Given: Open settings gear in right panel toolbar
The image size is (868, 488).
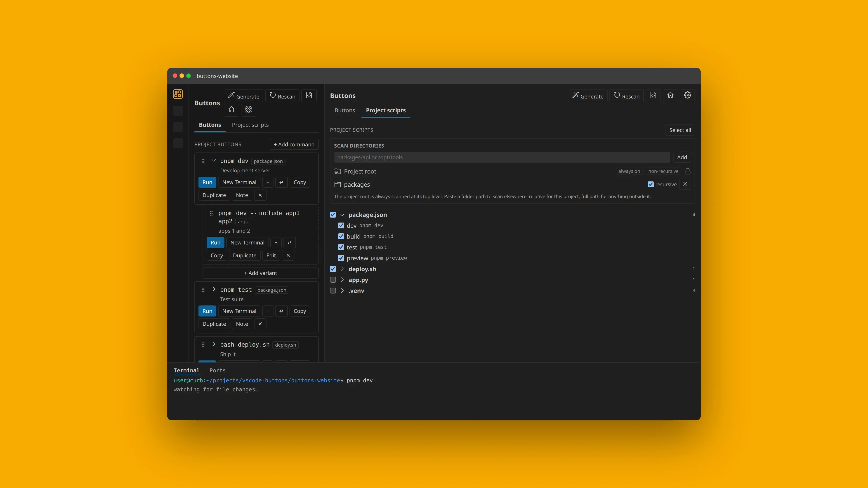Looking at the screenshot, I should pos(687,95).
